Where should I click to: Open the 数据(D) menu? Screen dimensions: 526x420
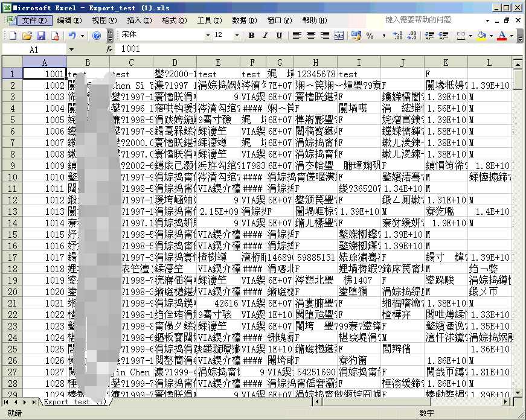point(244,21)
